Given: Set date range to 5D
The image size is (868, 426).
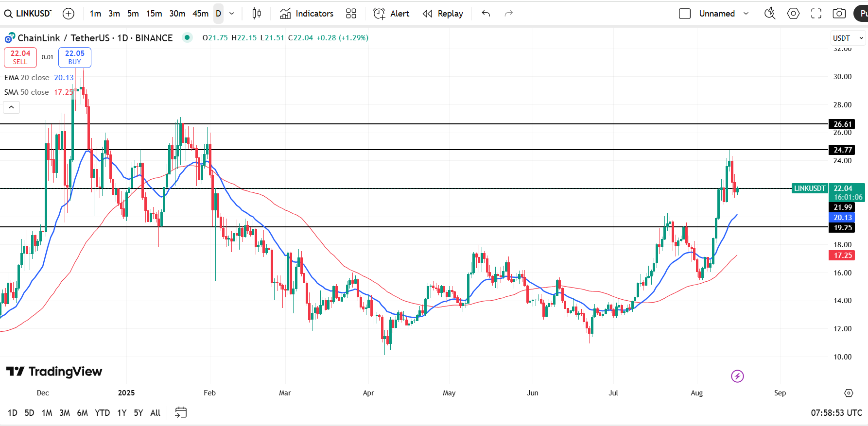Looking at the screenshot, I should pyautogui.click(x=29, y=413).
